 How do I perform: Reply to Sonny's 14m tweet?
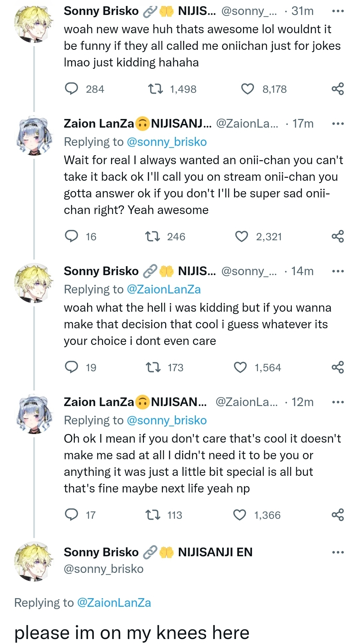tap(71, 367)
